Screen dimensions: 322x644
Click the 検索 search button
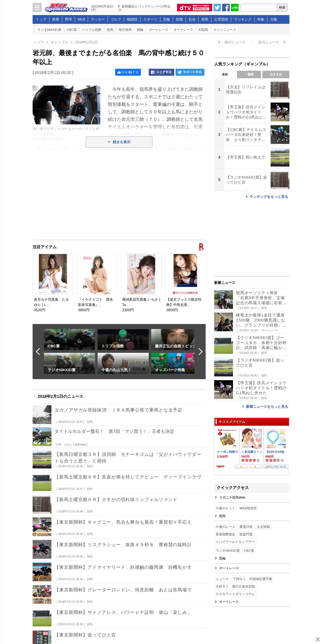coord(282,8)
